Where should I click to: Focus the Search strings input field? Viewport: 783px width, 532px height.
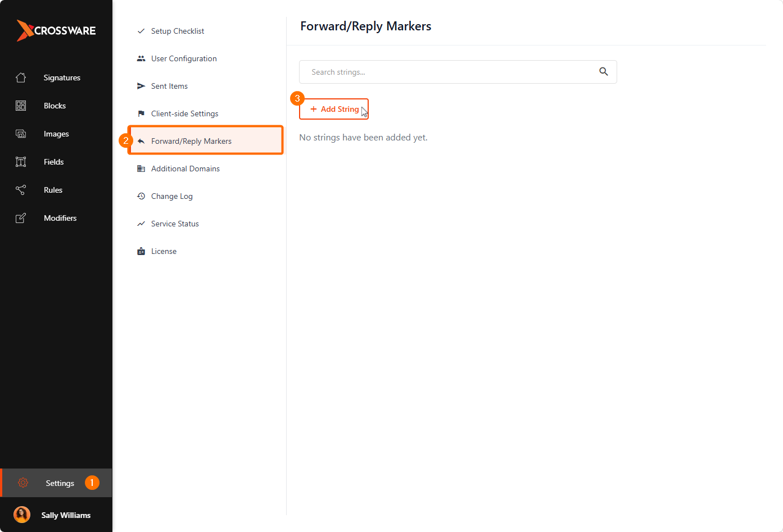(458, 72)
